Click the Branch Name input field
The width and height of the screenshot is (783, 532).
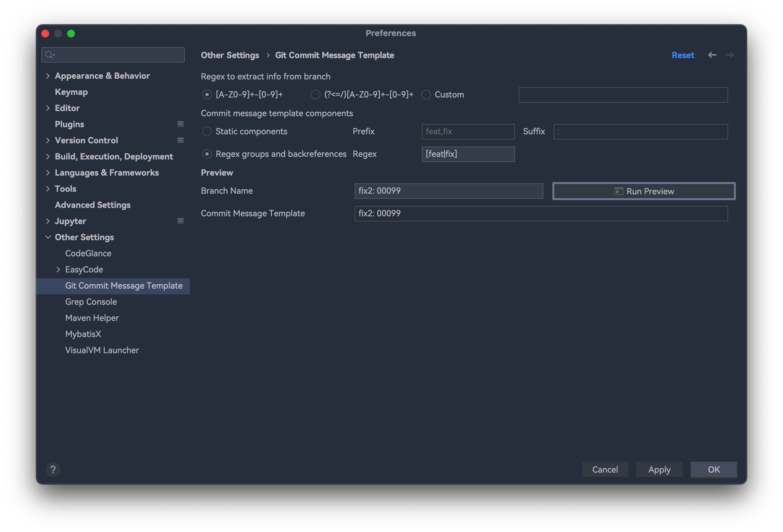(448, 191)
